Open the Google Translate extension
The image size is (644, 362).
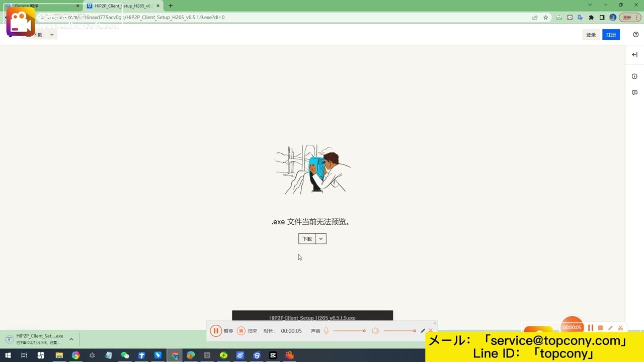coord(580,17)
